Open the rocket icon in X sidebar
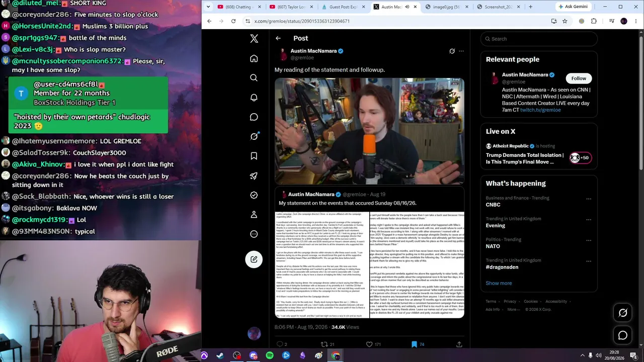The height and width of the screenshot is (362, 644). 254,175
